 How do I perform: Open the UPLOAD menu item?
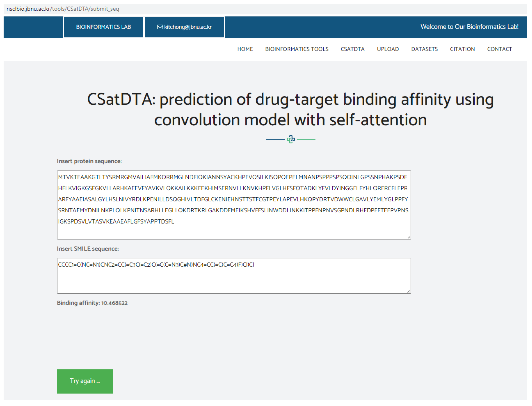pos(388,49)
